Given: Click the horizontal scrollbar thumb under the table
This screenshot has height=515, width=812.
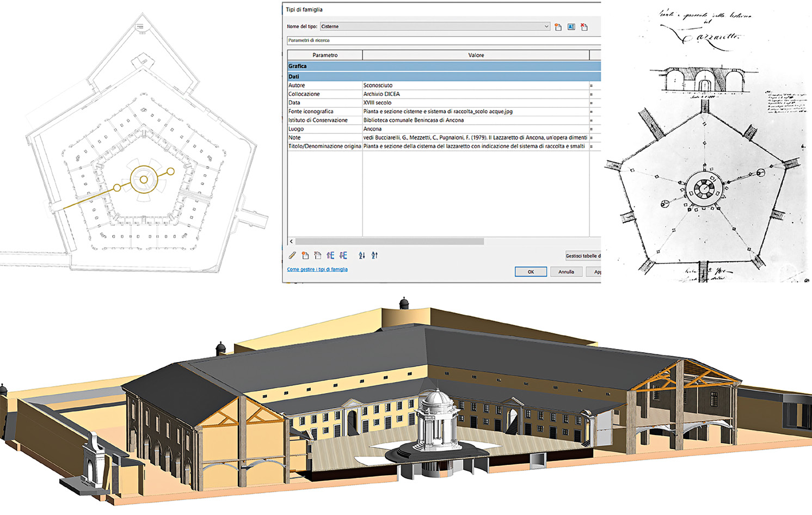Looking at the screenshot, I should click(389, 241).
